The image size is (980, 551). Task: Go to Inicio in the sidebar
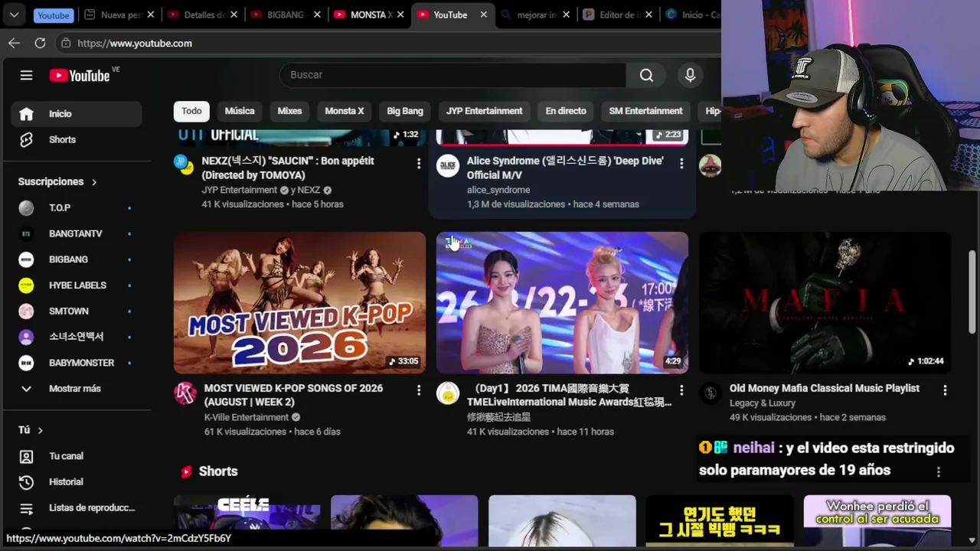pyautogui.click(x=77, y=114)
